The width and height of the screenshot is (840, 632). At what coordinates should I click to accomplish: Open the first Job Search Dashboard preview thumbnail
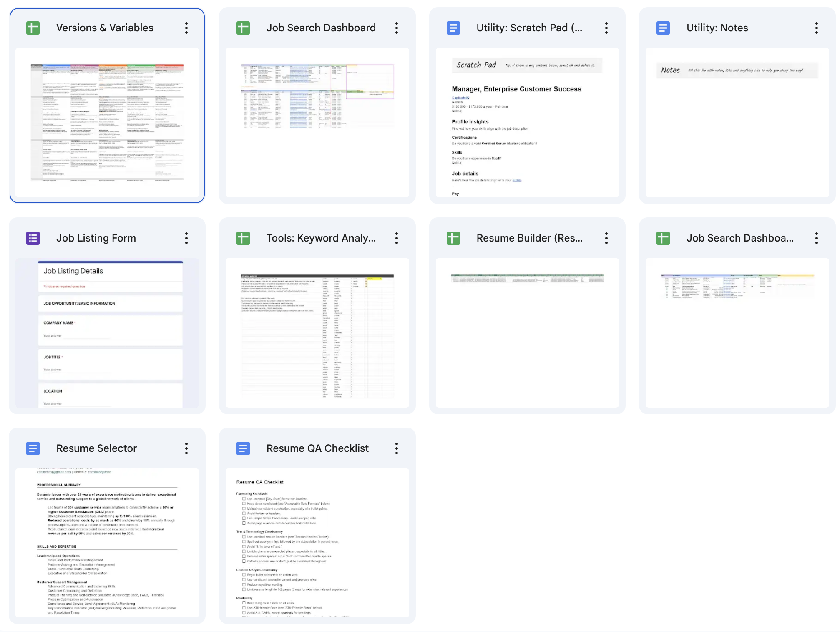pos(317,123)
